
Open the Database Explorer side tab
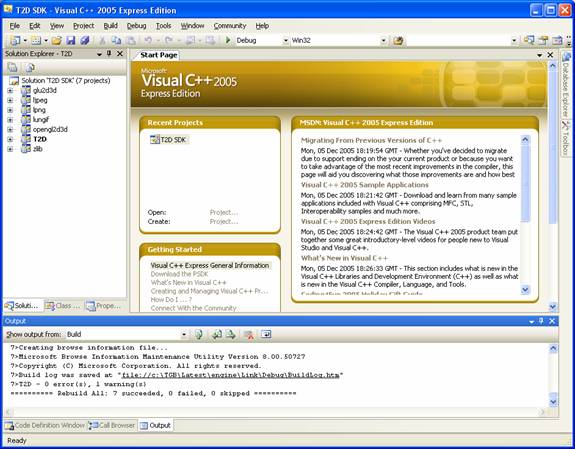[x=566, y=84]
